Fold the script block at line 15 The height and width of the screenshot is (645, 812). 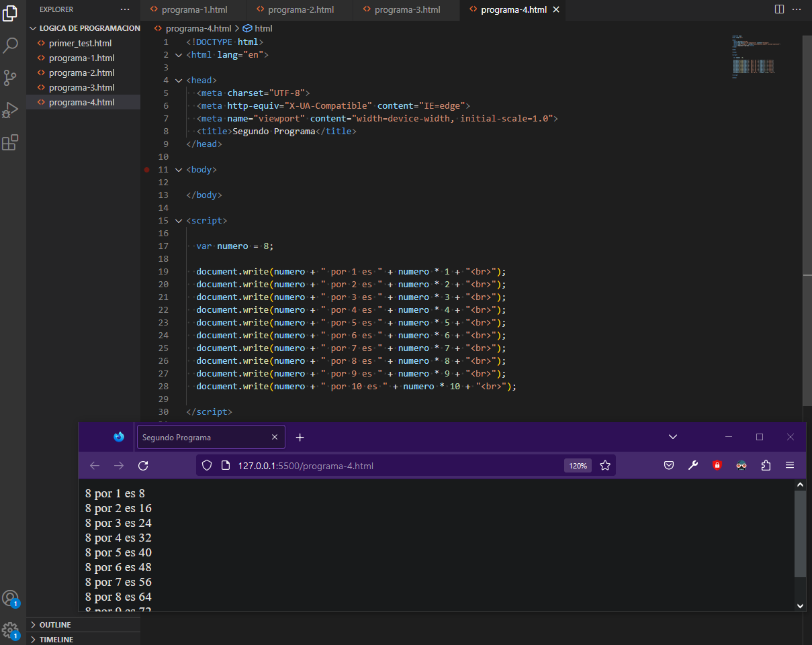pyautogui.click(x=179, y=221)
